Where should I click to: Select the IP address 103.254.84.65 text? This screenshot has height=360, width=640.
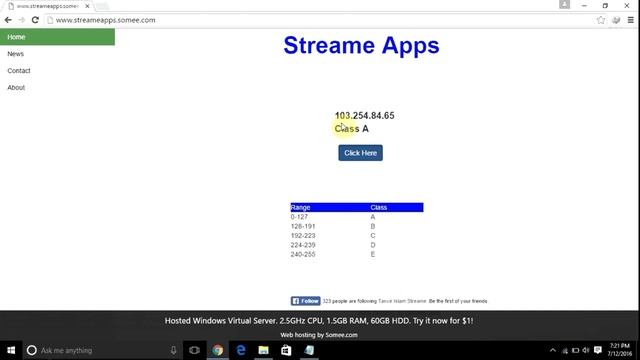pos(364,116)
